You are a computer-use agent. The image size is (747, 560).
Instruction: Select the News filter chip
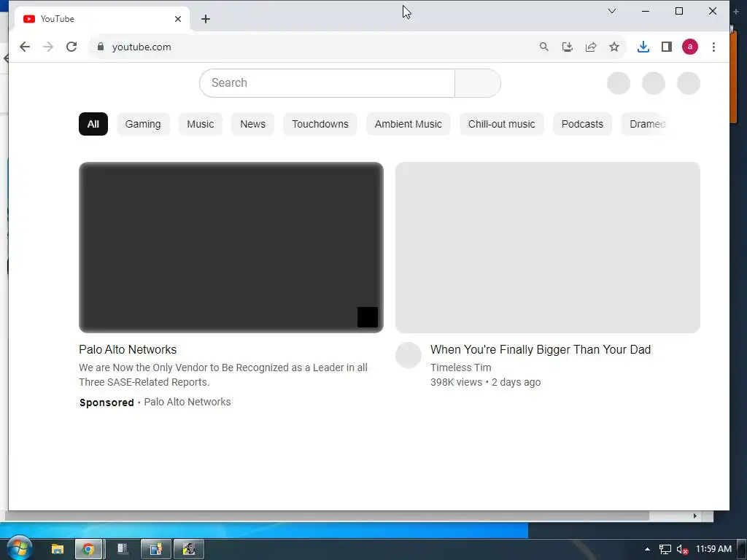tap(252, 124)
